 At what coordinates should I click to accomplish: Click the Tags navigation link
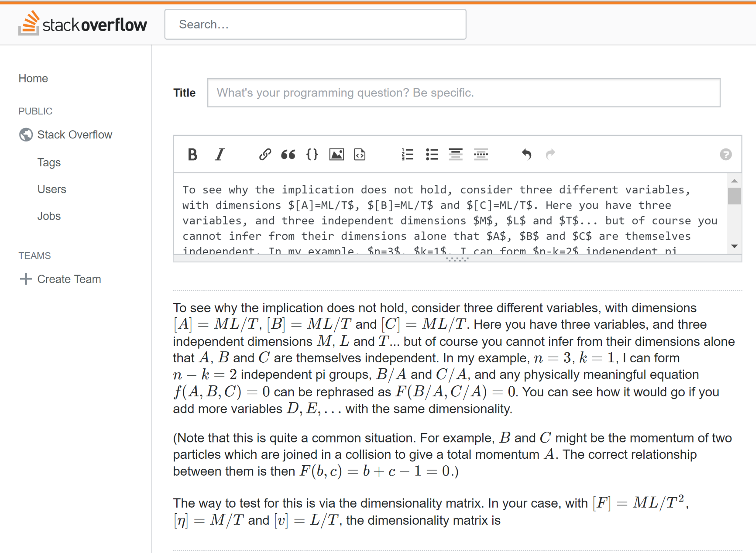click(x=49, y=162)
